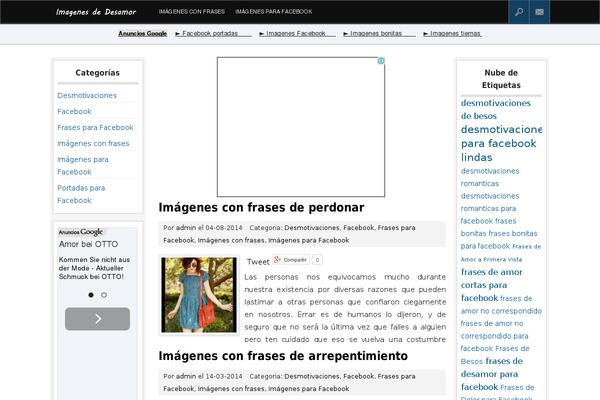
Task: Open post Imágenes con frases de perdonar
Action: (x=261, y=207)
